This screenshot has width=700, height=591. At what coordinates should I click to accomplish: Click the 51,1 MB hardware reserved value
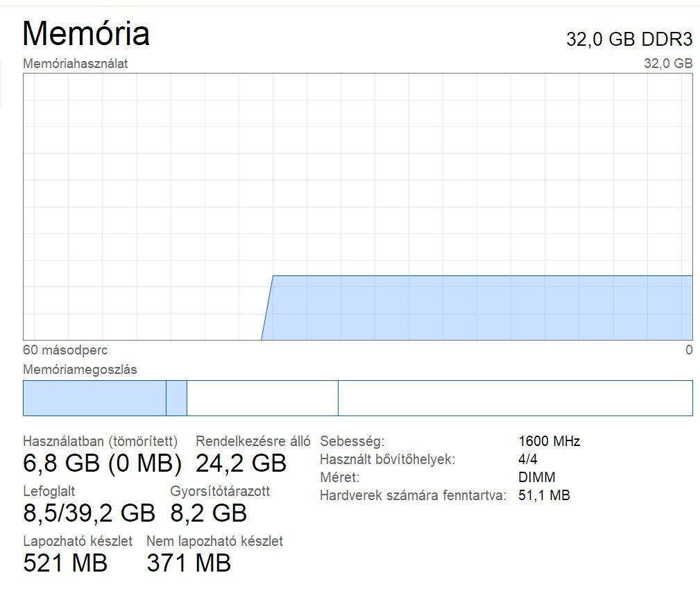[x=544, y=495]
